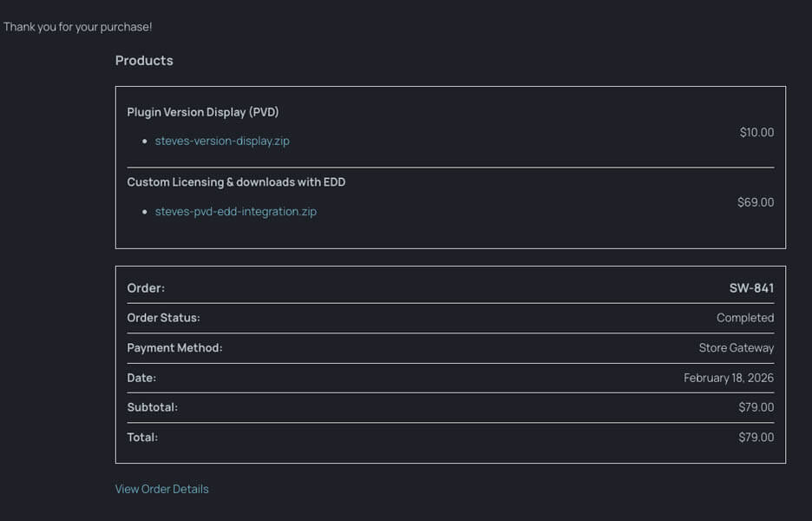Viewport: 812px width, 521px height.
Task: Click the Date label row
Action: 450,378
